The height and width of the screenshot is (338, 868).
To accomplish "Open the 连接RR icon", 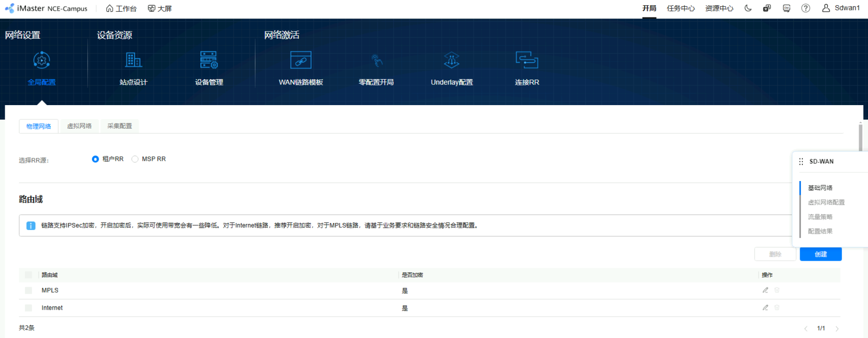I will 526,61.
